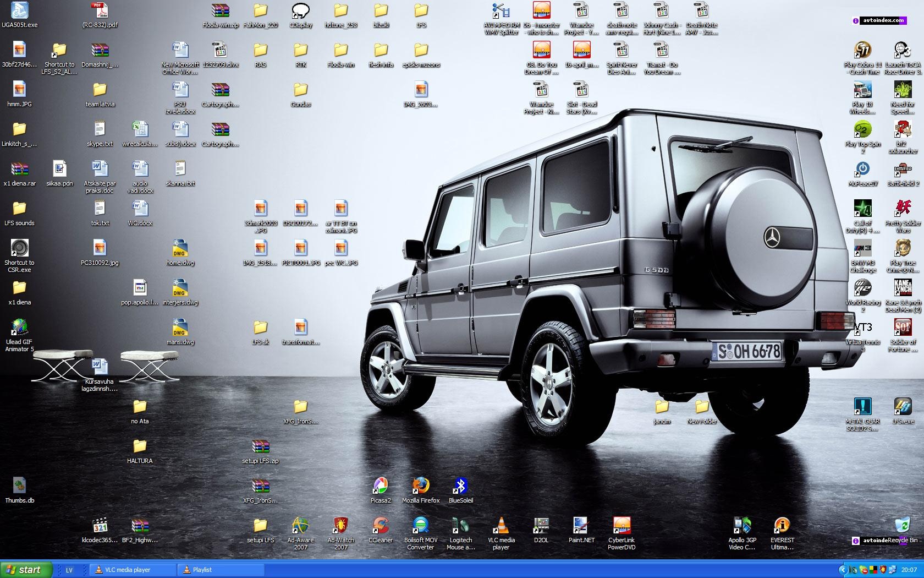This screenshot has height=578, width=924.
Task: Open klcodec365 installer icon
Action: point(100,525)
